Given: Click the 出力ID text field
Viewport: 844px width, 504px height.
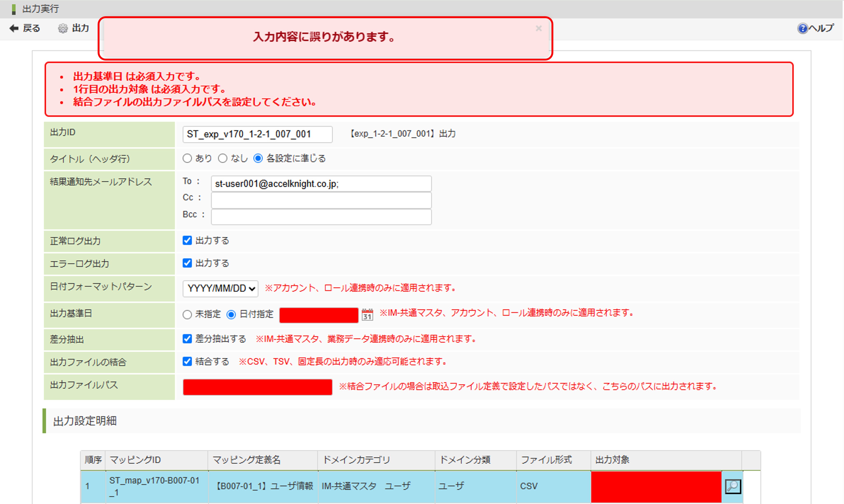Looking at the screenshot, I should (x=257, y=134).
